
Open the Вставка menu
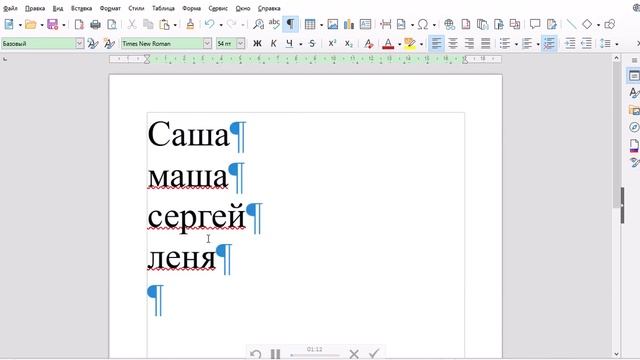82,8
